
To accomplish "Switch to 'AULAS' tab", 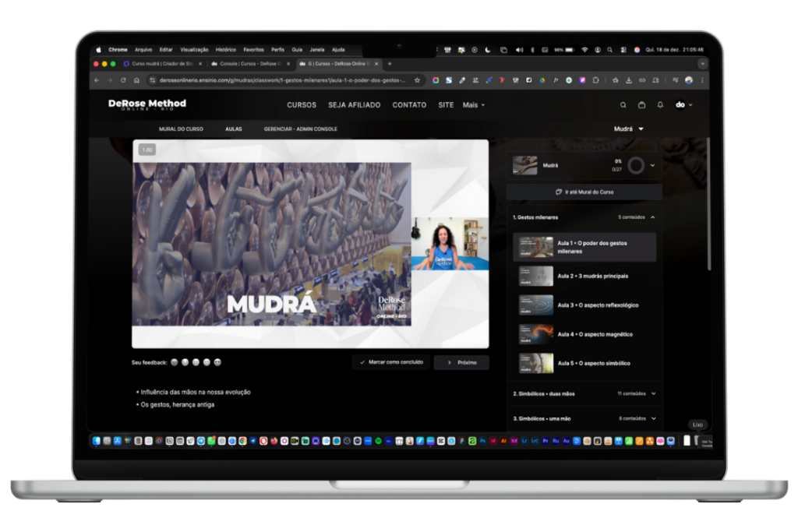I will tap(234, 129).
